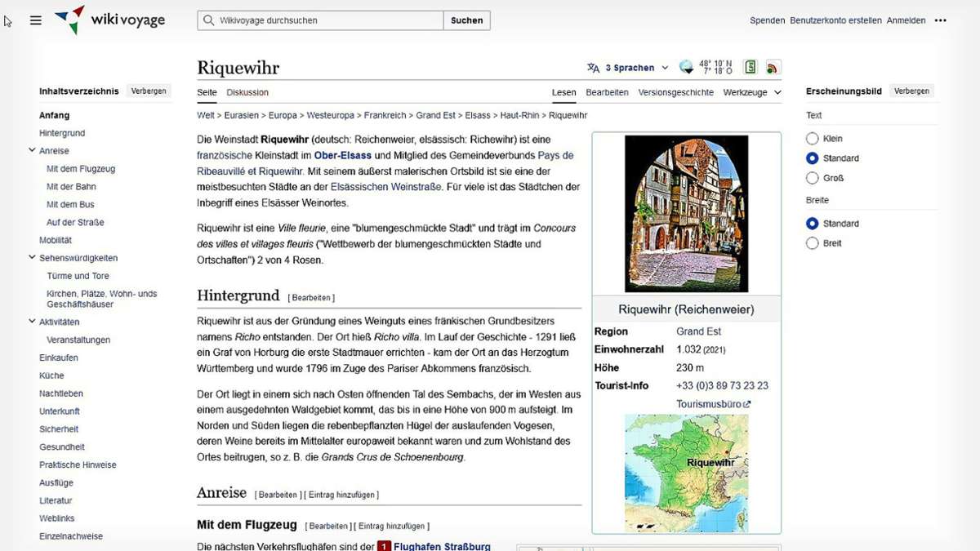Image resolution: width=980 pixels, height=551 pixels.
Task: Jump to Anfang in the contents
Action: pos(54,115)
